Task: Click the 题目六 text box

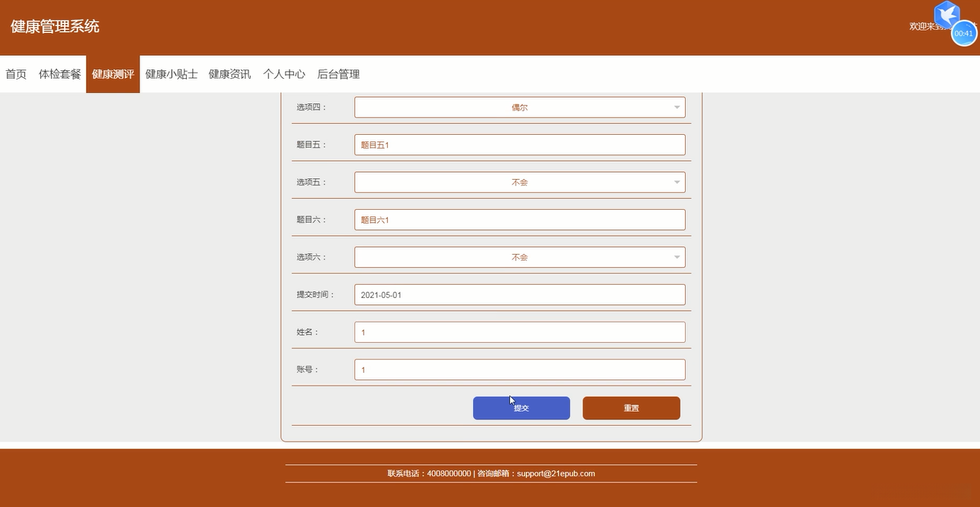Action: [520, 219]
